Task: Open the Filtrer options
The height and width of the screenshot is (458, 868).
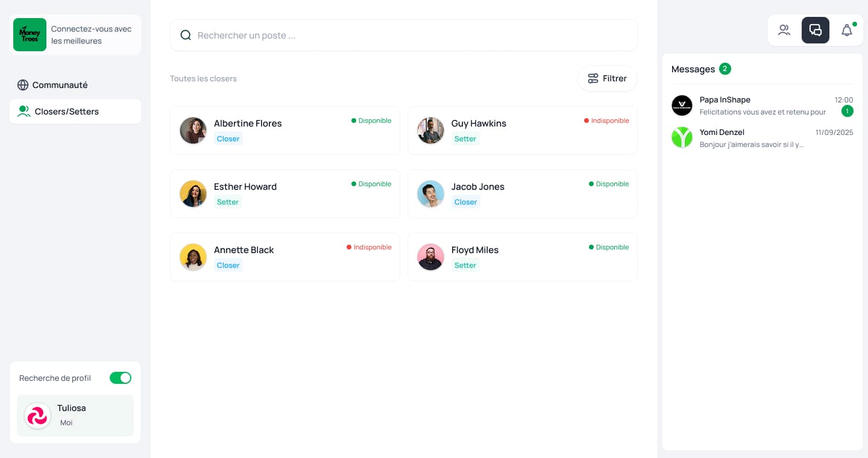Action: tap(607, 78)
